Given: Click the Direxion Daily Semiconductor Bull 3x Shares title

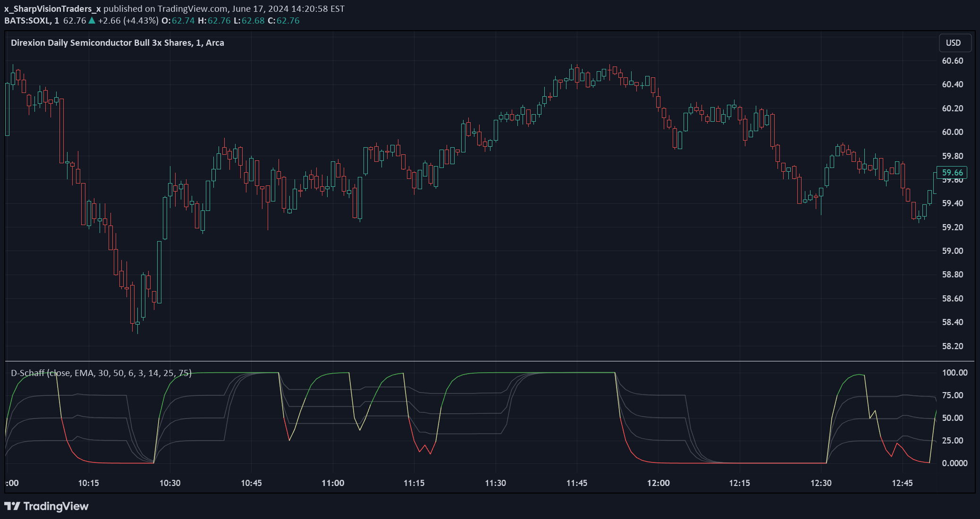Looking at the screenshot, I should pyautogui.click(x=118, y=43).
